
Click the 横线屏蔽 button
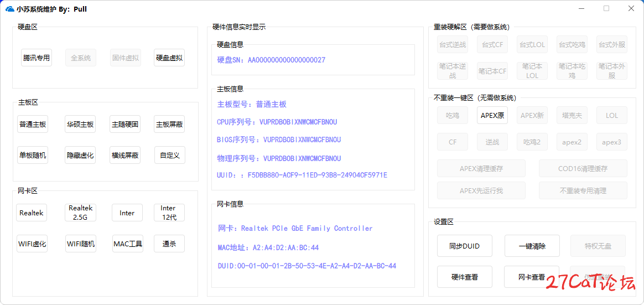click(125, 156)
